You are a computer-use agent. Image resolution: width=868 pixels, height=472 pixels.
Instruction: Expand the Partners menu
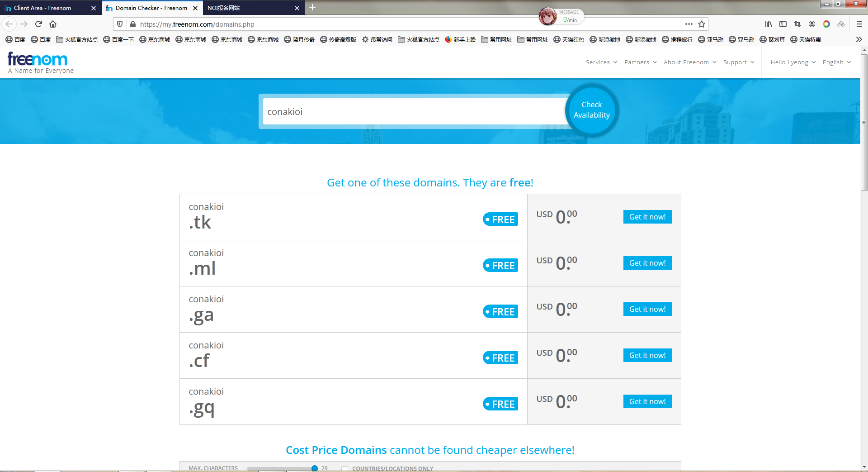pos(640,62)
